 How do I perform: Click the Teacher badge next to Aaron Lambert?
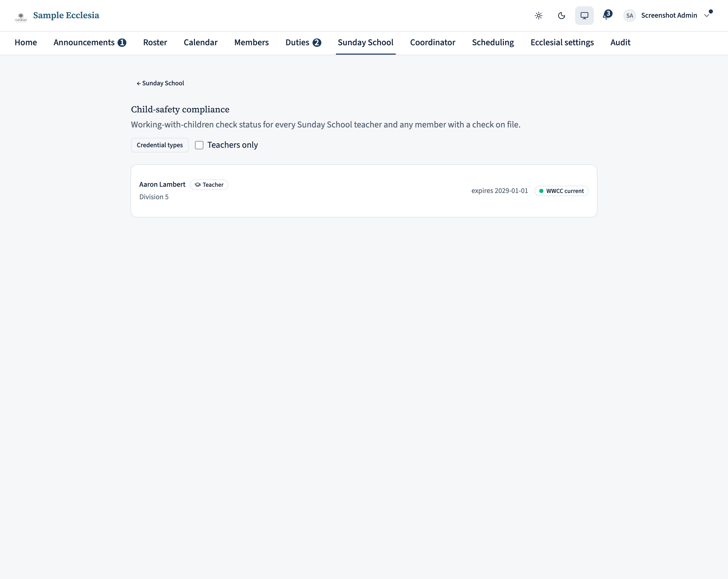209,185
